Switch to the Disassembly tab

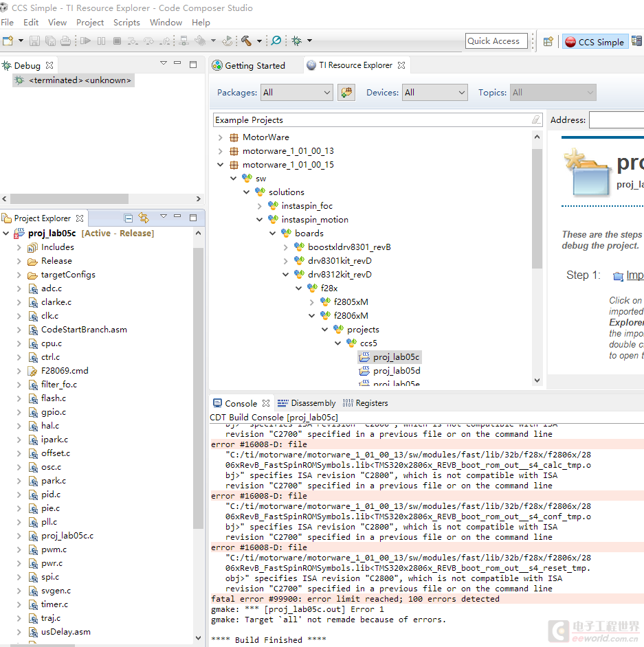pos(307,402)
